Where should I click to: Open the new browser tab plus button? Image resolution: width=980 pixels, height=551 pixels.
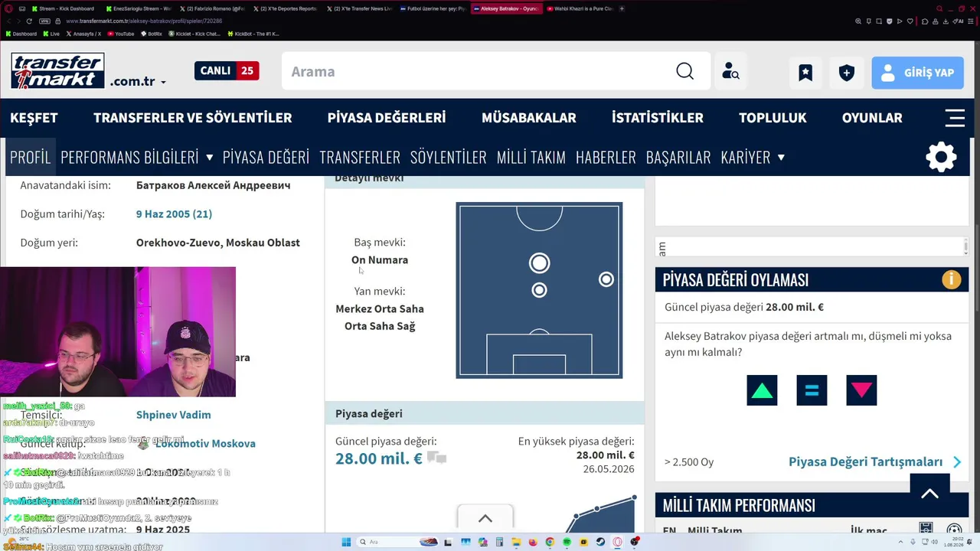[622, 8]
